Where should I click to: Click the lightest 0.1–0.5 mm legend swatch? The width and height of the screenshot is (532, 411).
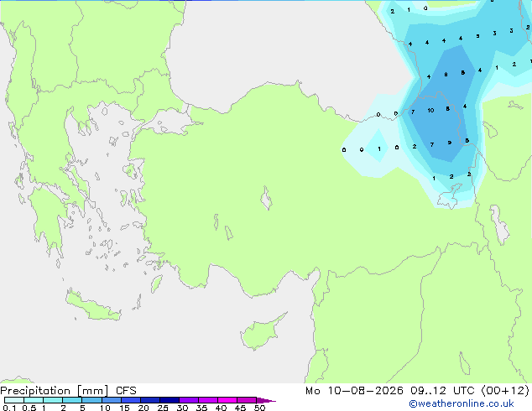(14, 400)
